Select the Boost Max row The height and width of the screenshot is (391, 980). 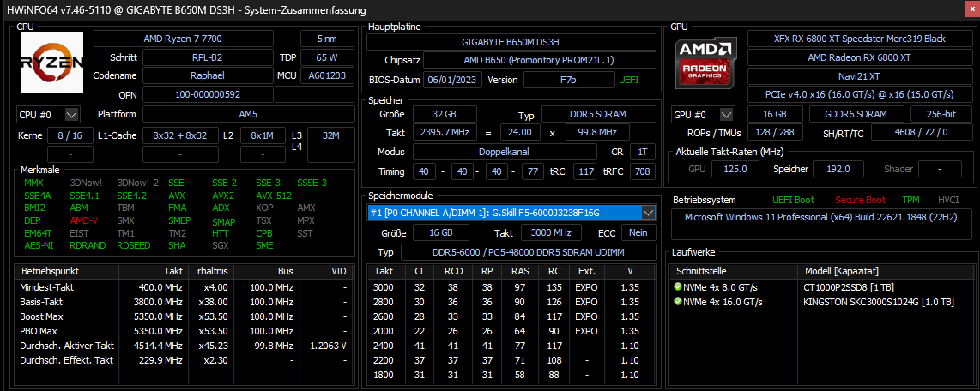(x=185, y=316)
